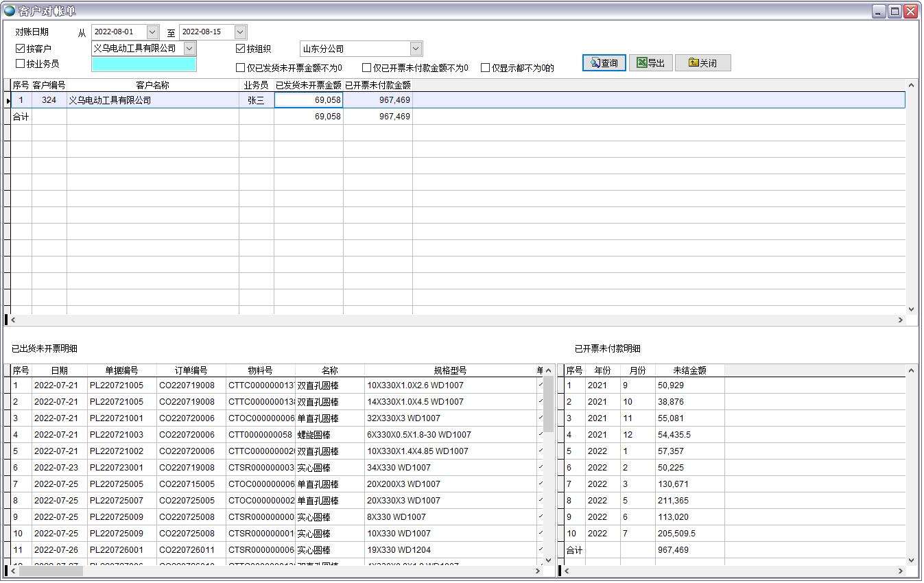Viewport: 924px width, 583px height.
Task: Click the 未结金额 column header
Action: coord(689,370)
